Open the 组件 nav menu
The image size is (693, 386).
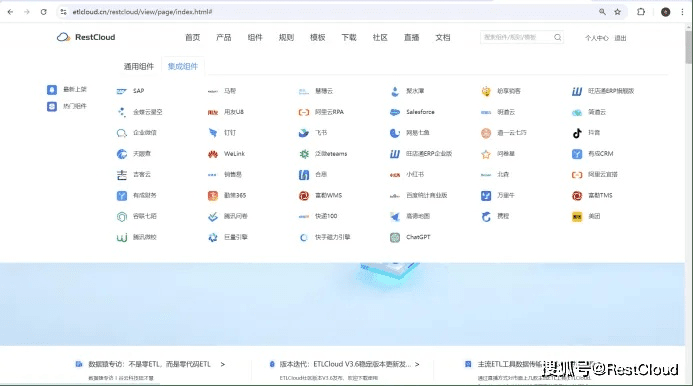click(255, 38)
